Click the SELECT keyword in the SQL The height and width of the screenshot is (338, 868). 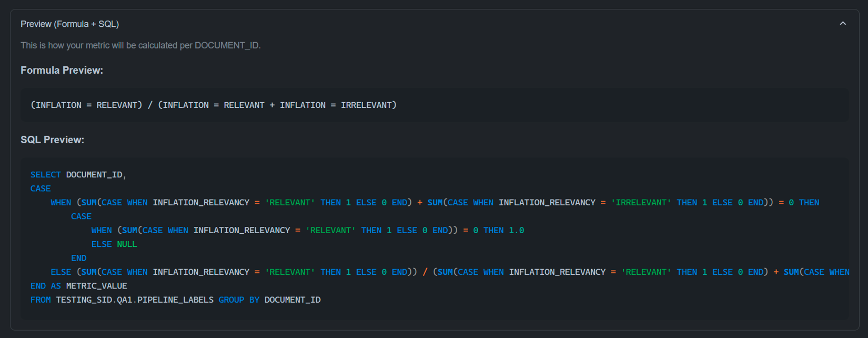pyautogui.click(x=45, y=175)
